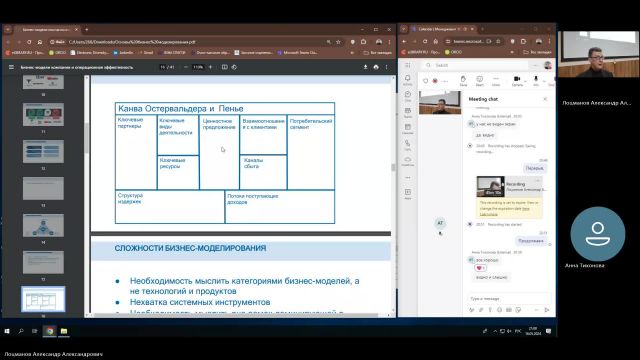
Task: Show hidden system tray icons chevron
Action: pos(495,331)
